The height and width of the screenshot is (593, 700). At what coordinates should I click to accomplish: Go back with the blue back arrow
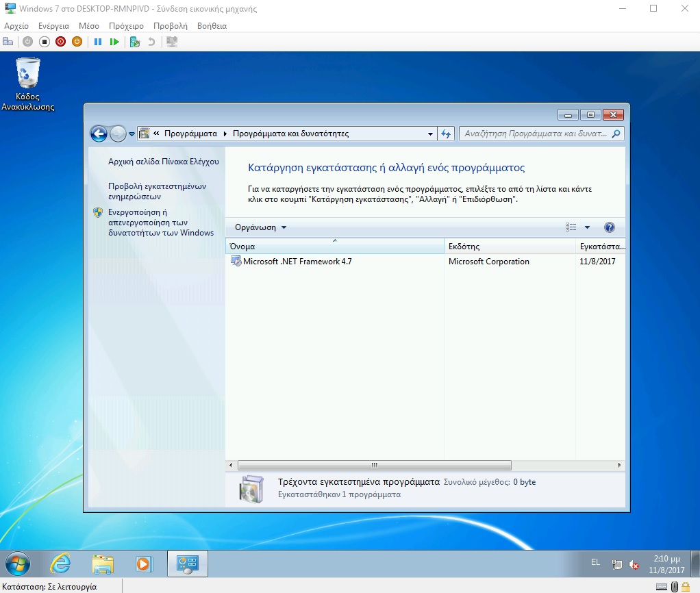tap(99, 134)
